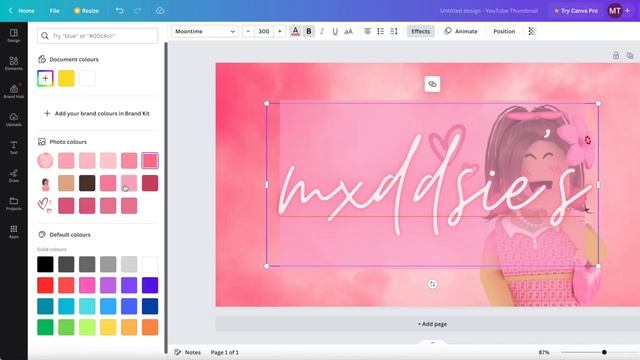Open the Apps sidebar tab
The height and width of the screenshot is (360, 640).
tap(13, 231)
